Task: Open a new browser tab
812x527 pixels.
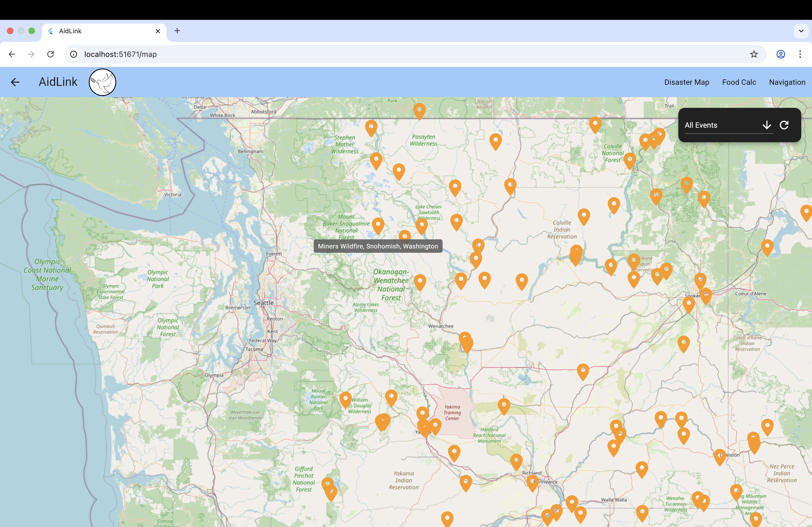Action: click(x=177, y=31)
